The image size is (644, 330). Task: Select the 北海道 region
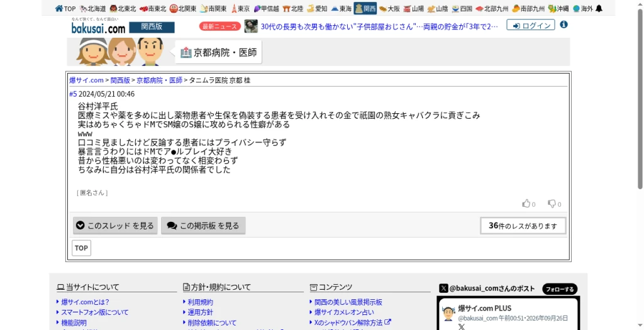pos(93,8)
